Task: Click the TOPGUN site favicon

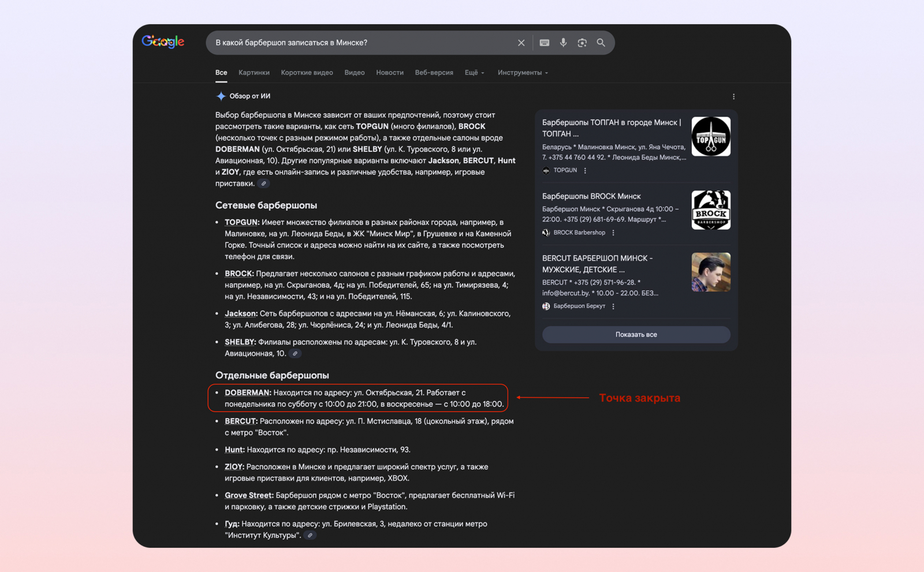Action: (546, 170)
